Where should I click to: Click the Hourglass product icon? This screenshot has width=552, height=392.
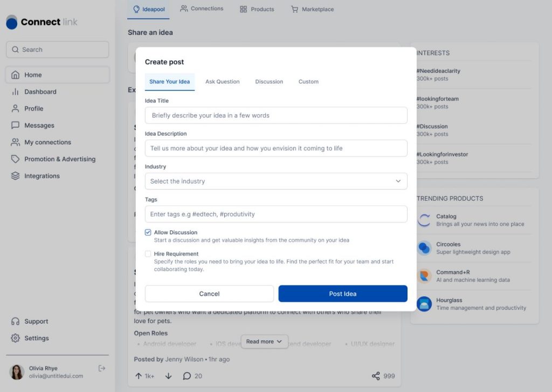424,304
